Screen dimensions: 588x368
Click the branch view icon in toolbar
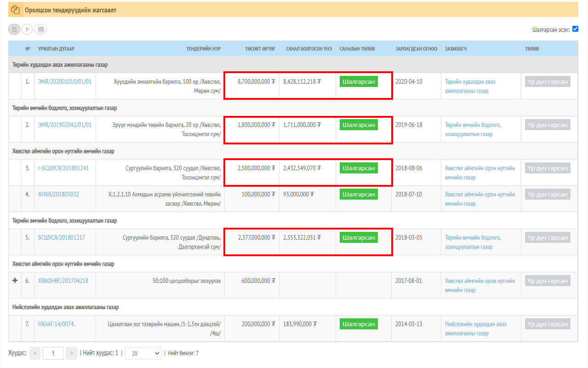tap(28, 29)
